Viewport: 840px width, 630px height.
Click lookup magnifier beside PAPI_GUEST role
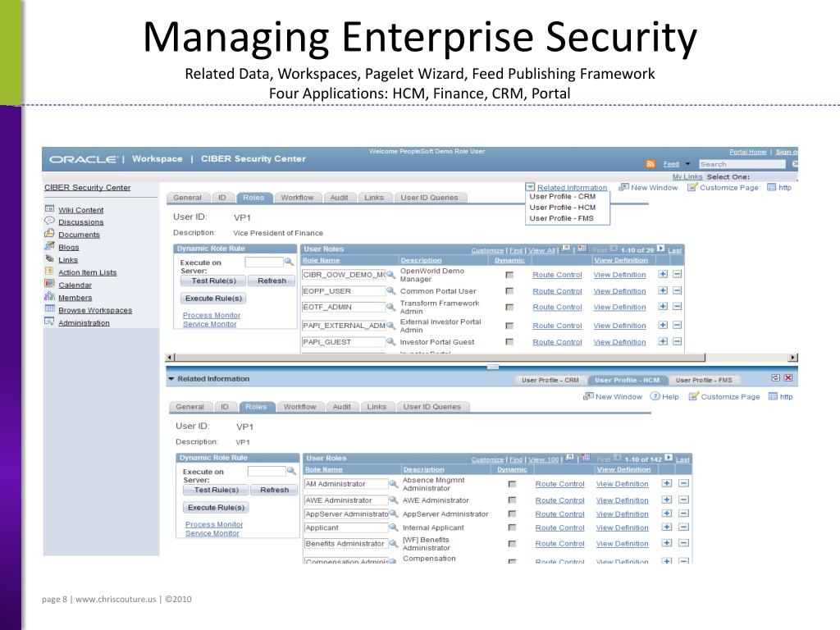(391, 342)
